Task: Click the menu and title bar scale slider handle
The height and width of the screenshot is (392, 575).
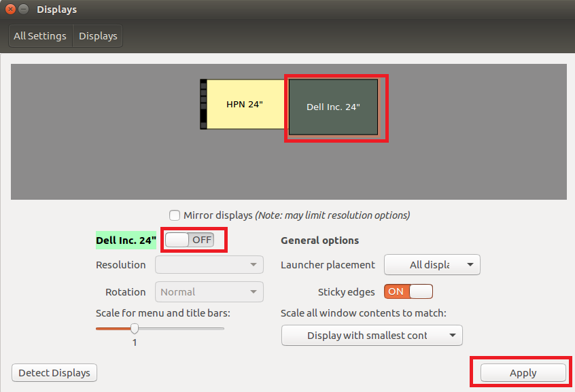Action: [135, 328]
